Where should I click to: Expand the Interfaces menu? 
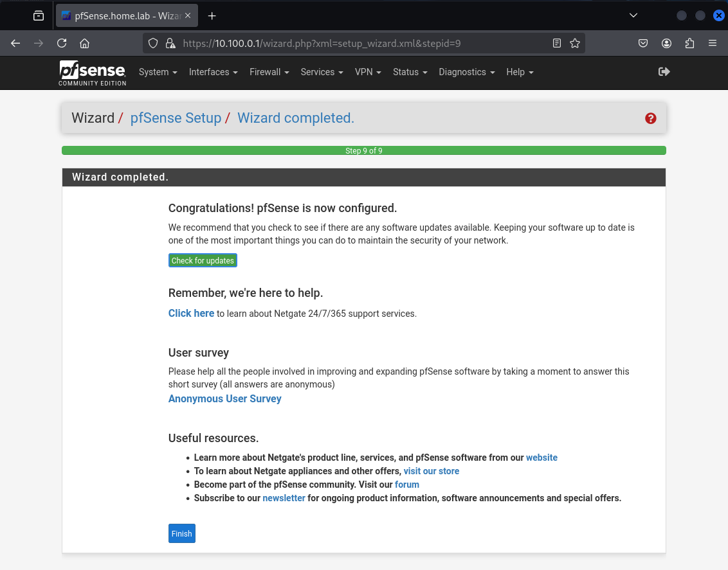tap(213, 72)
